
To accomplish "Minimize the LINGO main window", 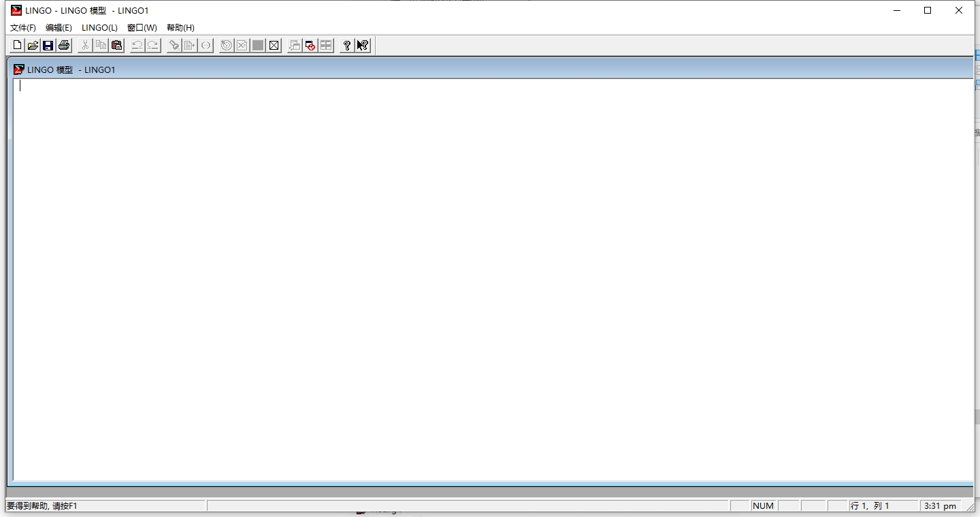I will point(897,10).
